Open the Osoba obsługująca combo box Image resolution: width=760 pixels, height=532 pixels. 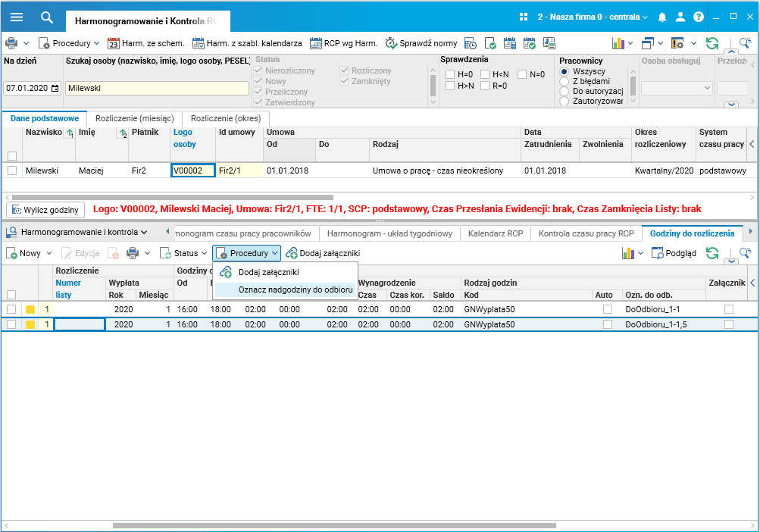677,88
